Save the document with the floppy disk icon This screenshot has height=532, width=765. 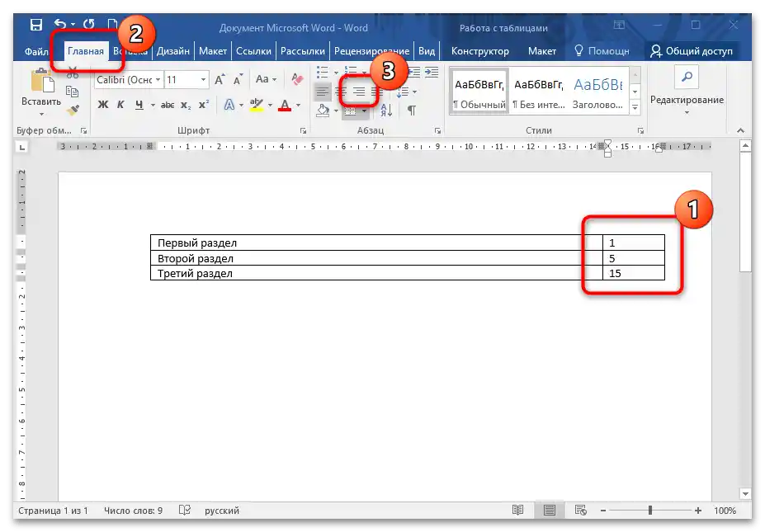coord(36,24)
